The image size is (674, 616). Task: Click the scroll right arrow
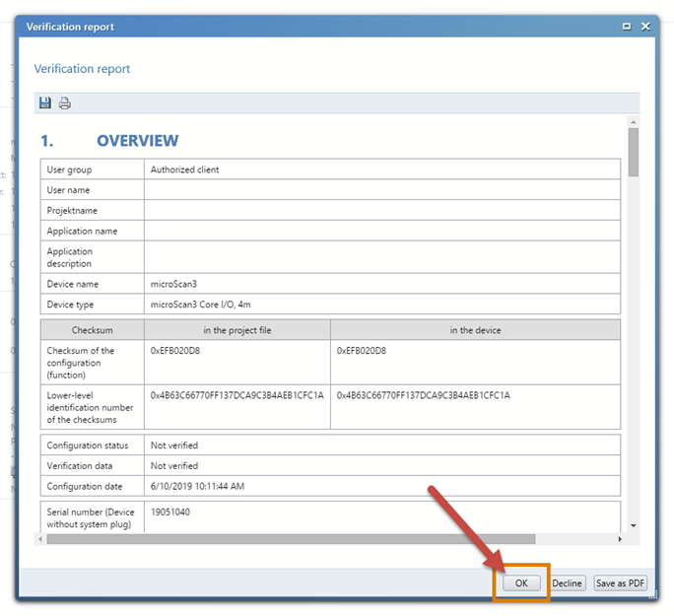(620, 539)
